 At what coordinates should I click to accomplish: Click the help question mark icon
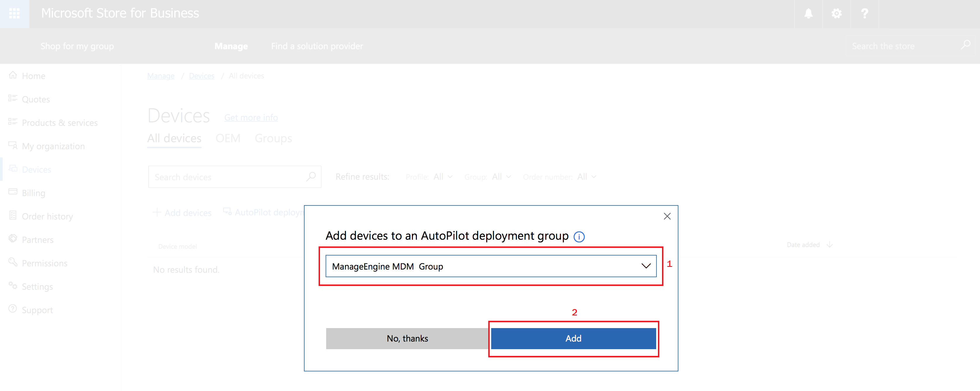(864, 14)
